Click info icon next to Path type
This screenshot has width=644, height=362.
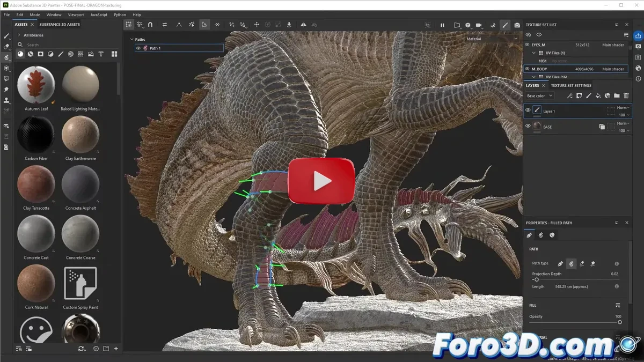click(617, 263)
